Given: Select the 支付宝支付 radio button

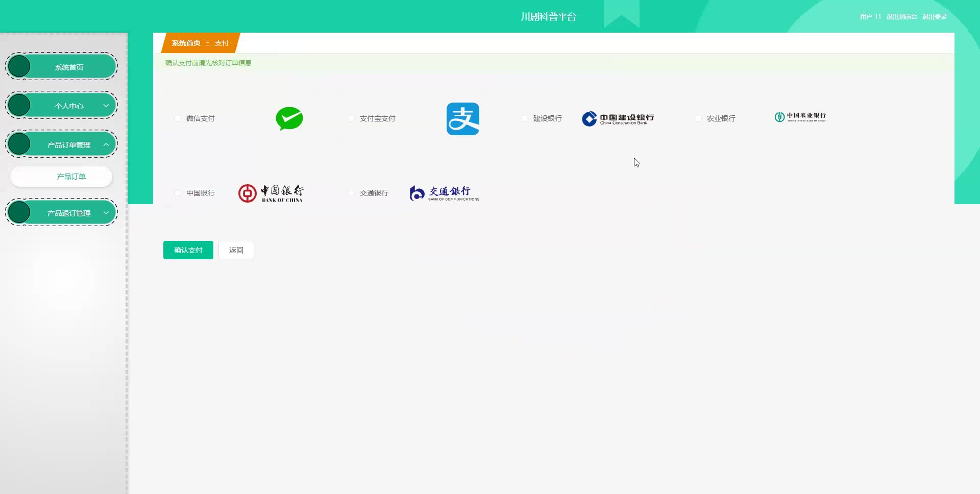Looking at the screenshot, I should coord(351,118).
